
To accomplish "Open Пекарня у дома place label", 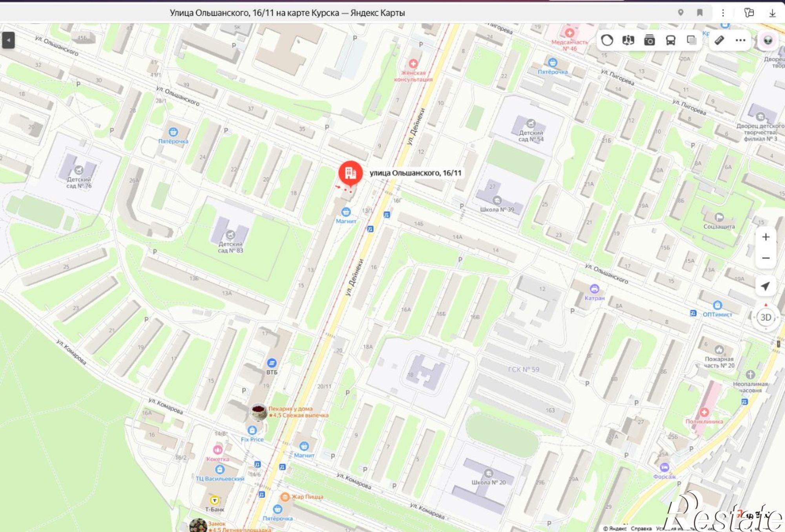I will [x=290, y=409].
